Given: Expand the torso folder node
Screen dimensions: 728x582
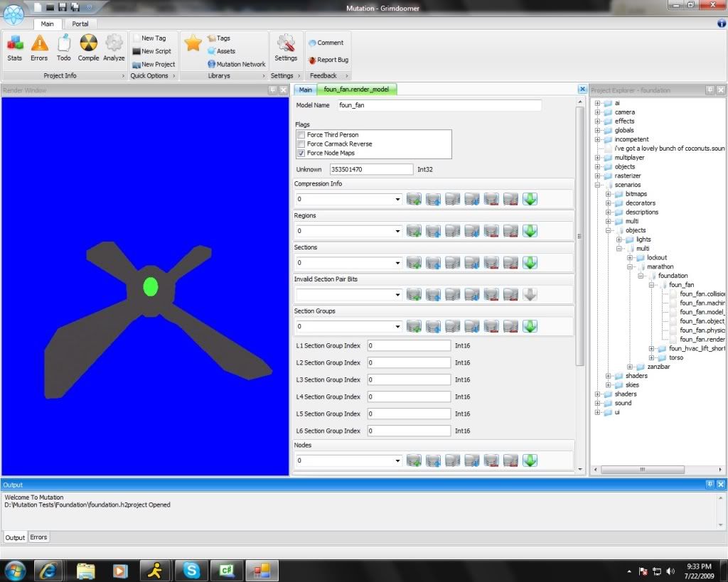Looking at the screenshot, I should pos(651,357).
